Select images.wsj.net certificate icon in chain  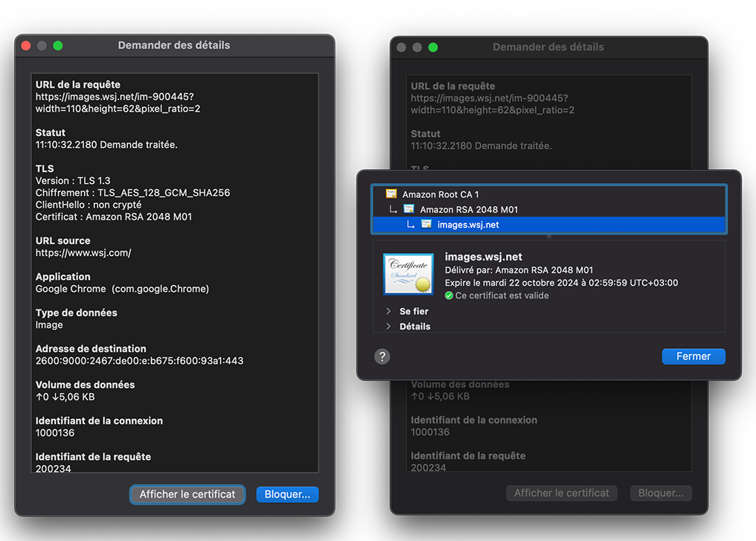tap(426, 224)
